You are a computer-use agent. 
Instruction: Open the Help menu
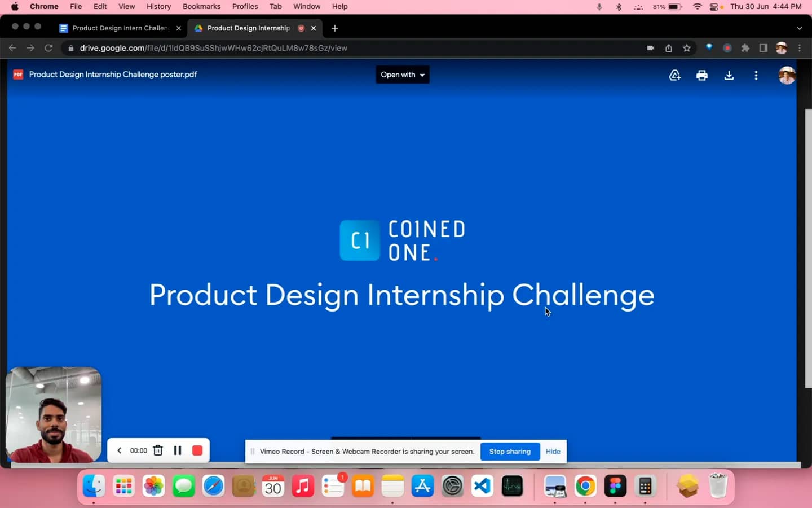click(339, 6)
